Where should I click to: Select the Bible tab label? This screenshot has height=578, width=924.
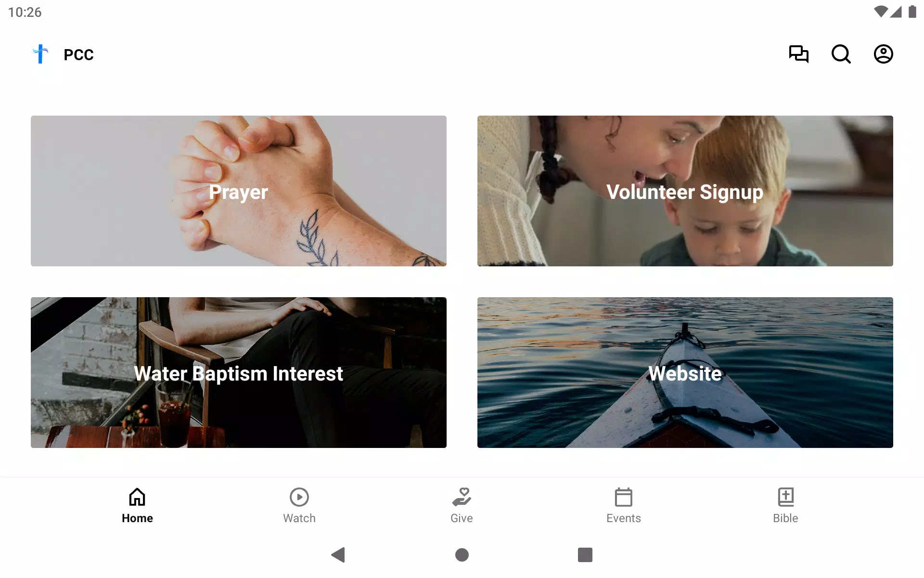tap(786, 518)
